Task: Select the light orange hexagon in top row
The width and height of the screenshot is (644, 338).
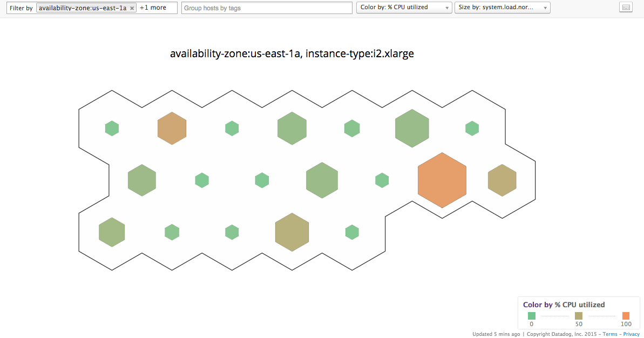Action: click(x=172, y=129)
